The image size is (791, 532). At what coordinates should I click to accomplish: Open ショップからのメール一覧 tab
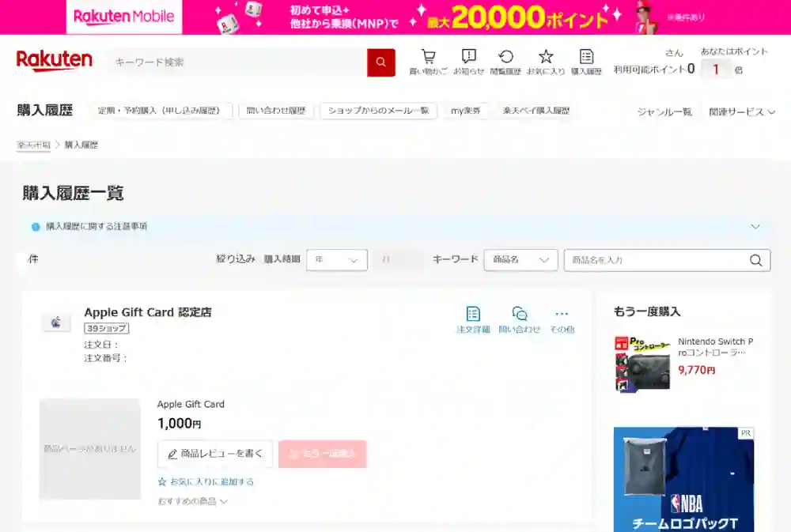tap(378, 111)
